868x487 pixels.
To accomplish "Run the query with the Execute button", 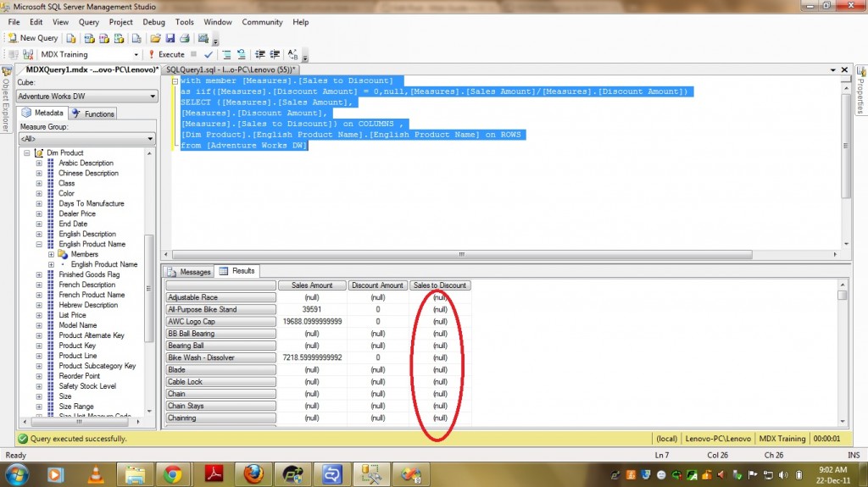I will click(x=167, y=54).
